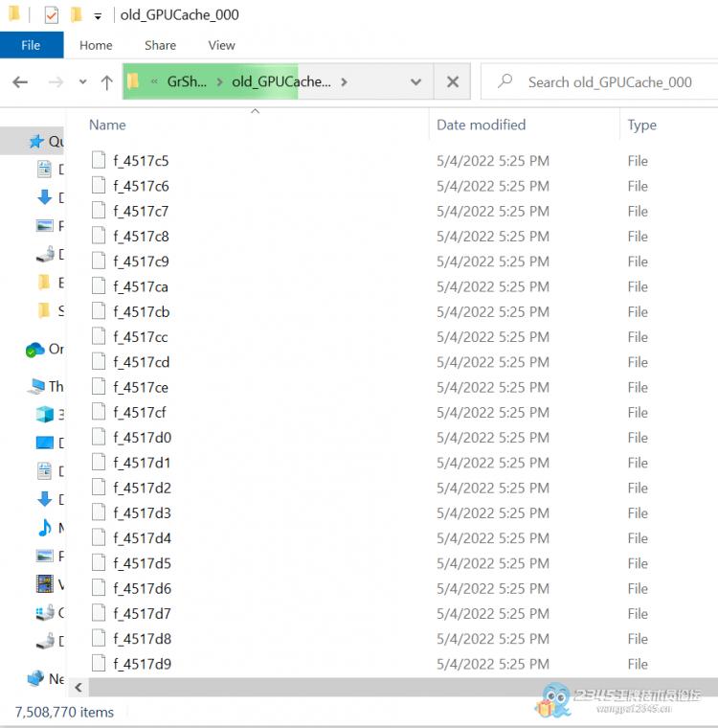Select file f_4517c7

(141, 212)
